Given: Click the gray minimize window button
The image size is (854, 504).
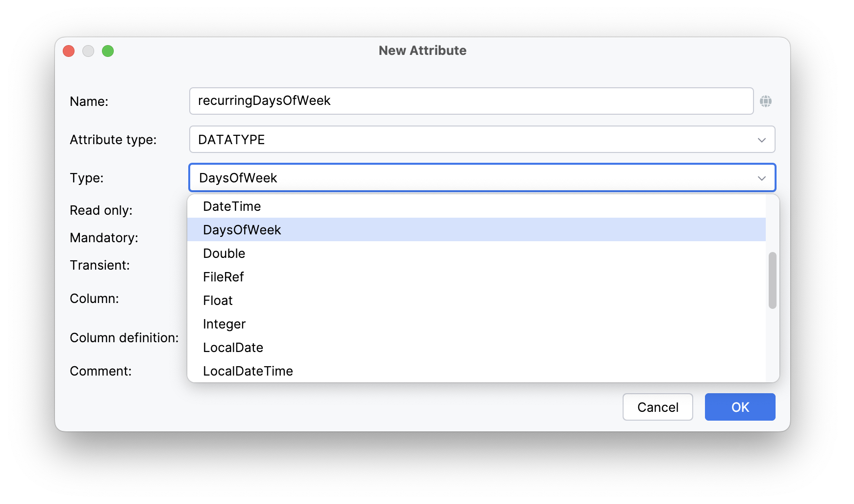Looking at the screenshot, I should click(88, 51).
